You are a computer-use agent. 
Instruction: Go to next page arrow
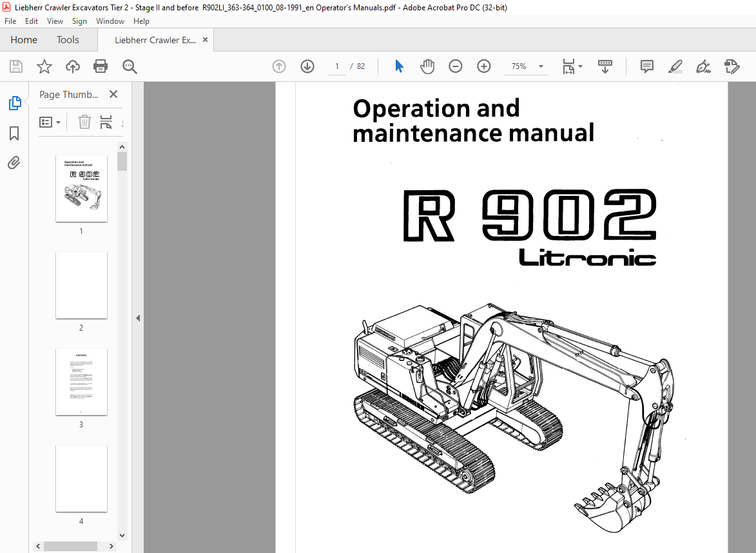tap(307, 66)
